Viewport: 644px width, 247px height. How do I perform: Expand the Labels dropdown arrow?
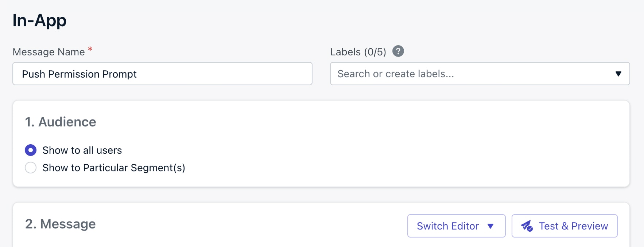click(618, 74)
